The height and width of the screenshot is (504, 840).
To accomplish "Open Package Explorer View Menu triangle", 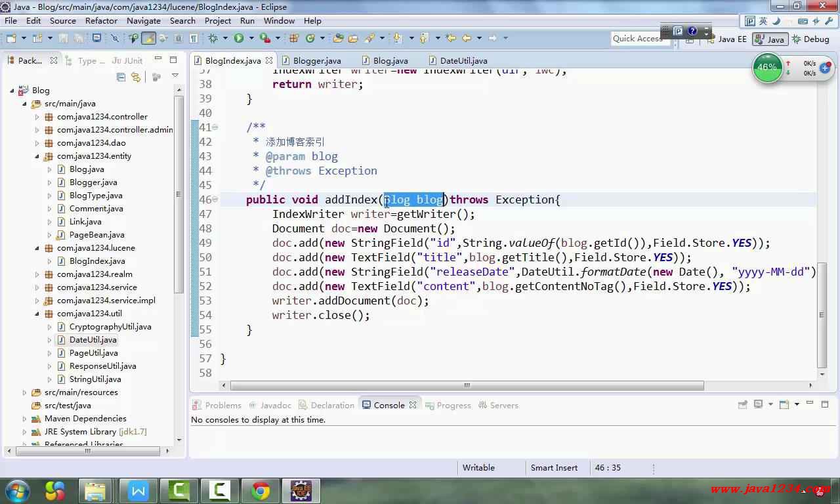I will [175, 77].
